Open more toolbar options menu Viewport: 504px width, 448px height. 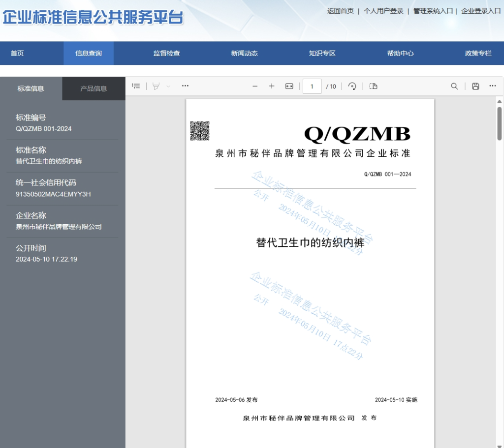[x=185, y=86]
